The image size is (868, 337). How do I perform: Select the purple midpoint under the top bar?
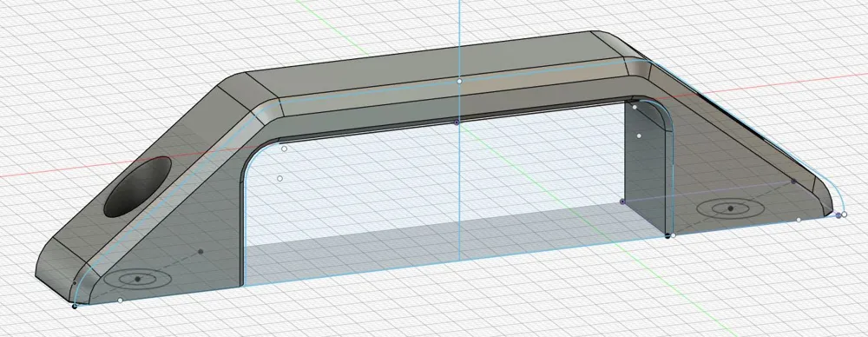tap(457, 122)
